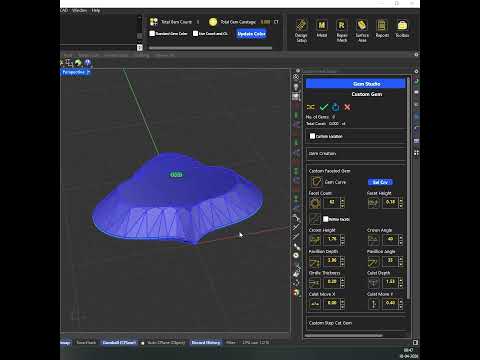Viewport: 480px width, 360px height.
Task: Click the yellow Total Gem Caratage icon
Action: tap(213, 22)
